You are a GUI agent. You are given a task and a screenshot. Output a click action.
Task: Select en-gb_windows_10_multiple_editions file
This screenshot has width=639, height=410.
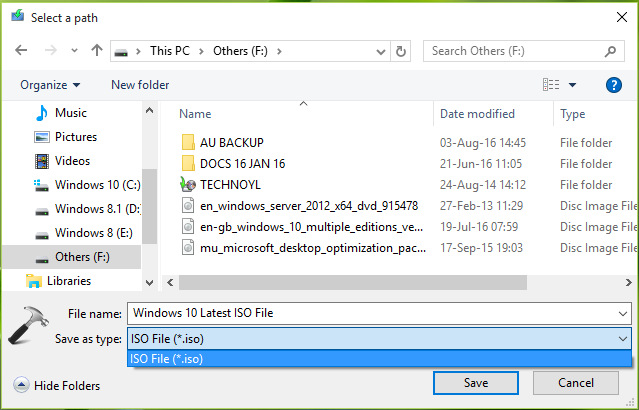point(311,227)
